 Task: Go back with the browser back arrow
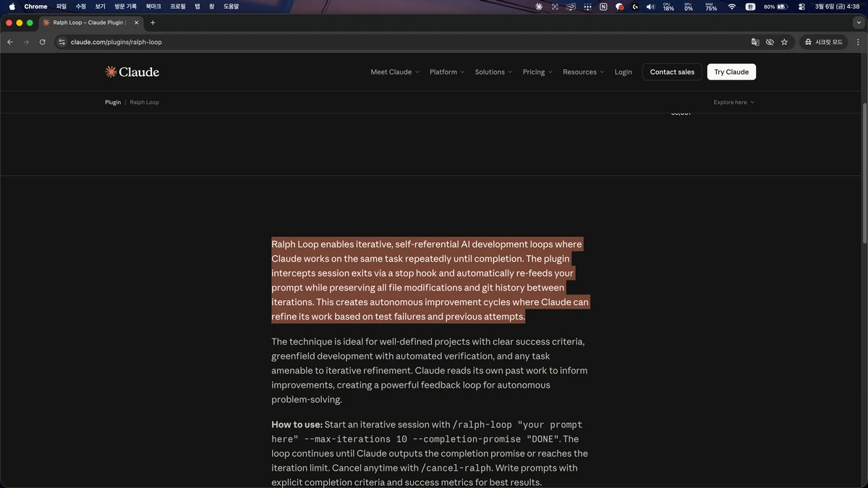point(10,42)
